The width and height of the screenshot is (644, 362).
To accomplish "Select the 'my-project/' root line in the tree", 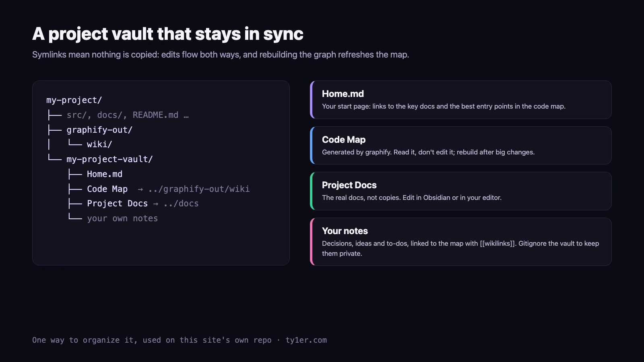I will point(74,100).
